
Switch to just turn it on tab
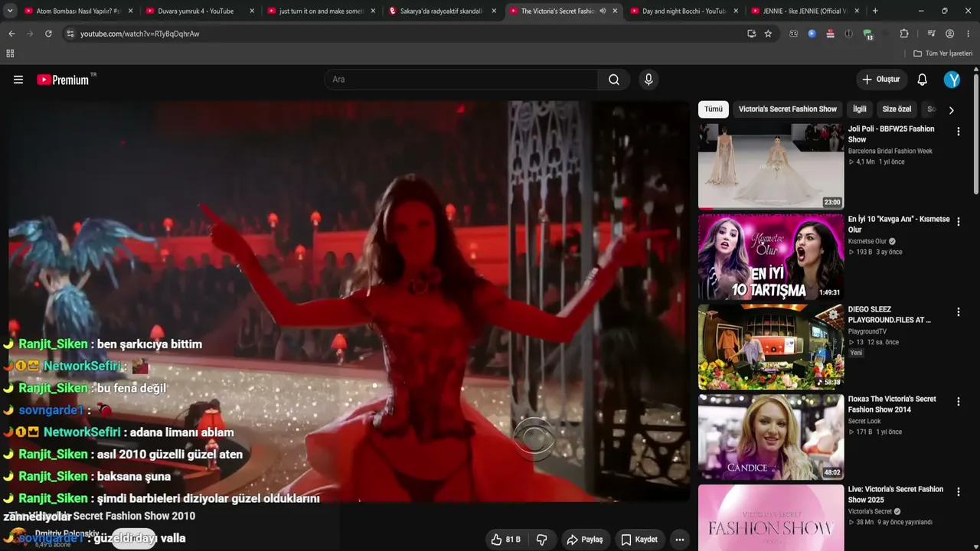coord(322,11)
